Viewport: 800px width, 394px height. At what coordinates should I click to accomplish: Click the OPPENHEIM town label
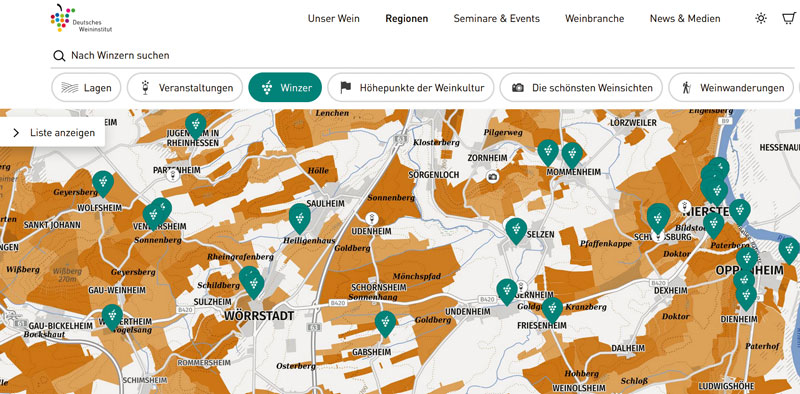pos(749,270)
